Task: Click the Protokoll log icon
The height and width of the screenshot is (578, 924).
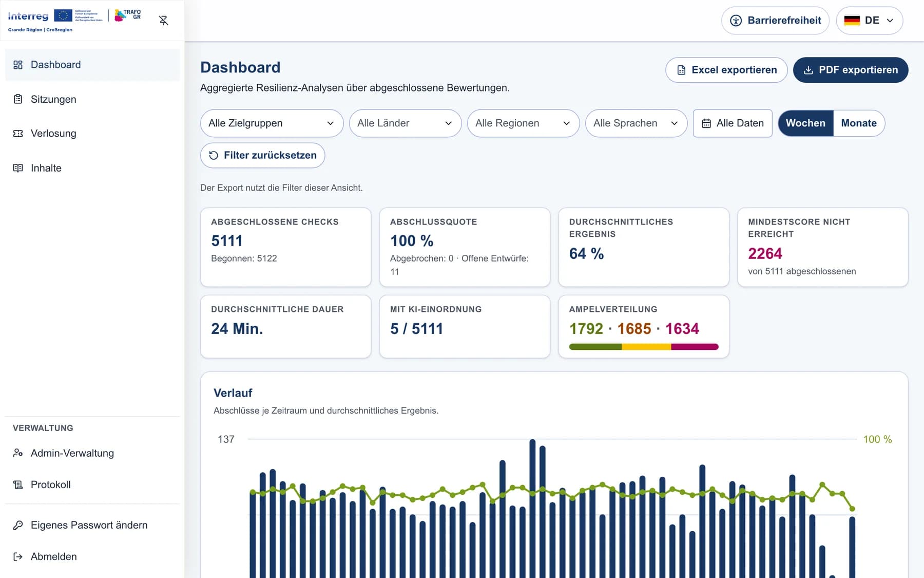Action: click(18, 484)
